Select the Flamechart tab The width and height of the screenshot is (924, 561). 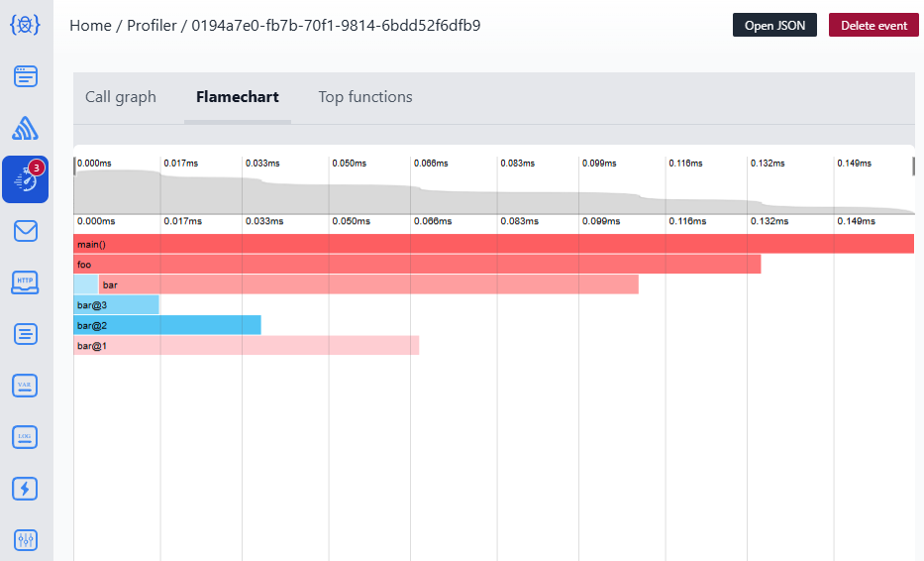coord(238,97)
